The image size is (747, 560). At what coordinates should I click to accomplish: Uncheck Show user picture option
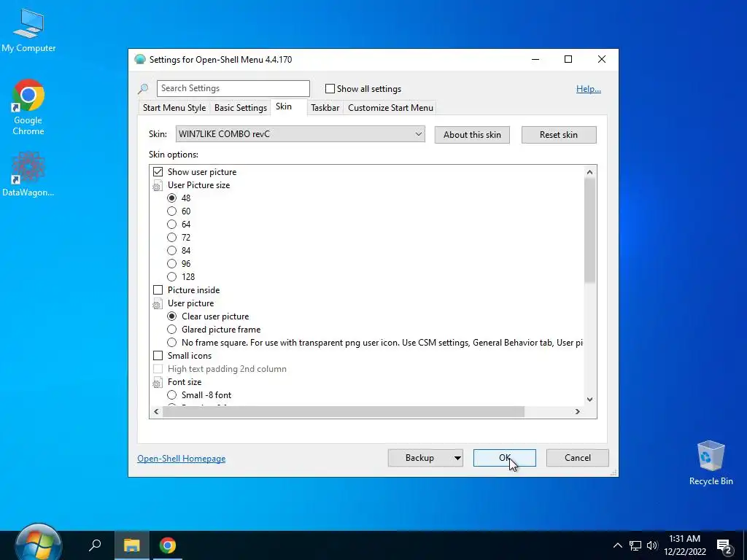click(158, 172)
